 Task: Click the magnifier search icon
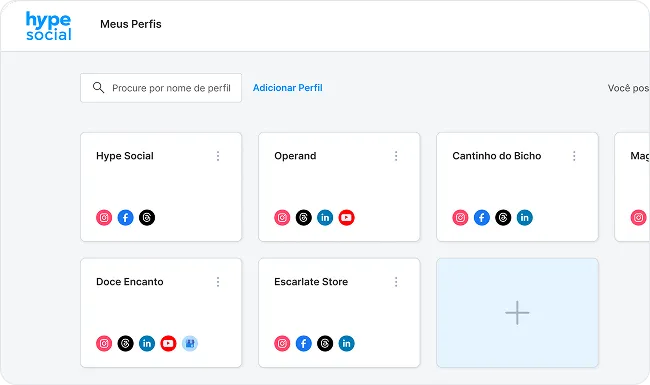[x=98, y=87]
